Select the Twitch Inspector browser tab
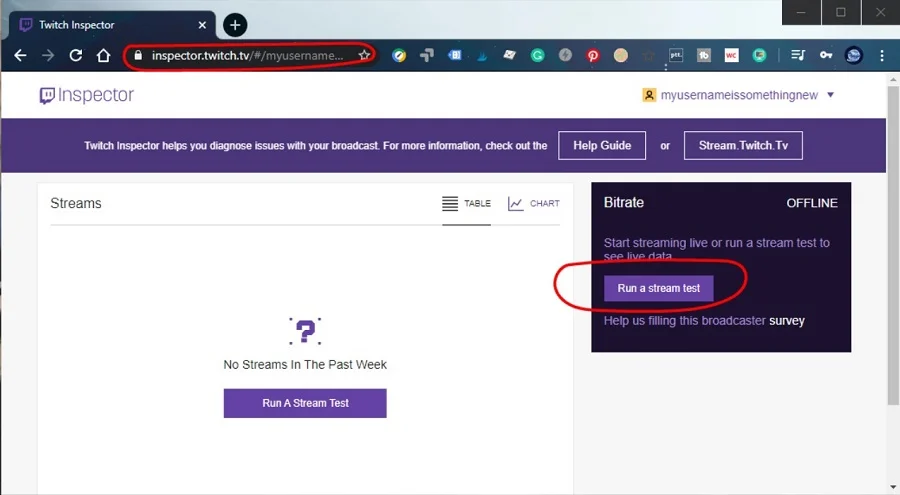This screenshot has height=495, width=900. [110, 25]
